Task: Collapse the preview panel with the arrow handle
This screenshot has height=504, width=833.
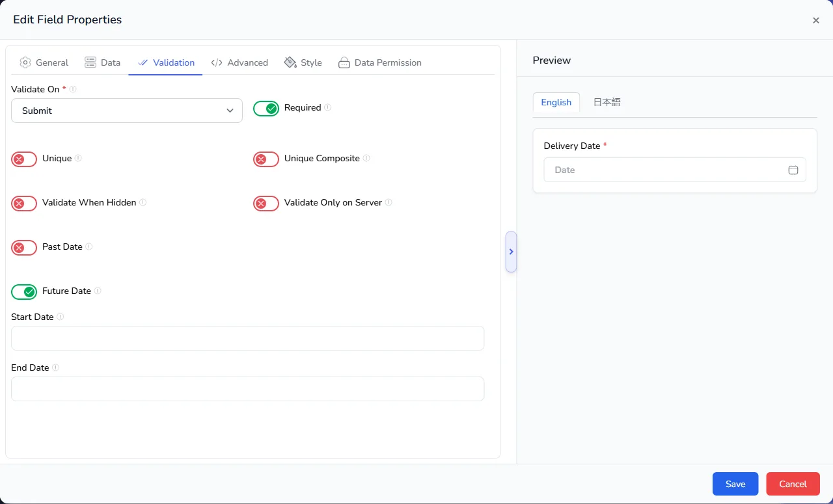Action: [x=511, y=252]
